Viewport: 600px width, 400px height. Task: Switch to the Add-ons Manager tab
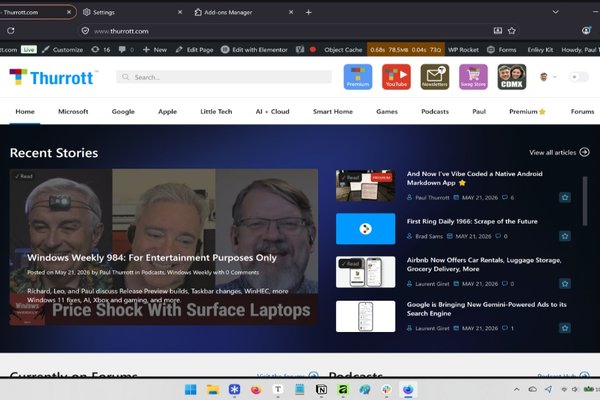(x=243, y=12)
